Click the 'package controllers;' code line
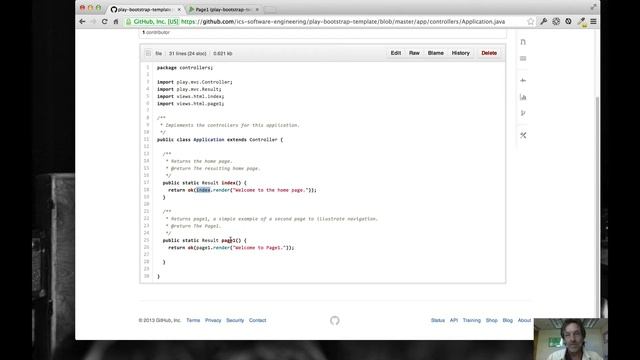640x360 pixels. pyautogui.click(x=185, y=68)
